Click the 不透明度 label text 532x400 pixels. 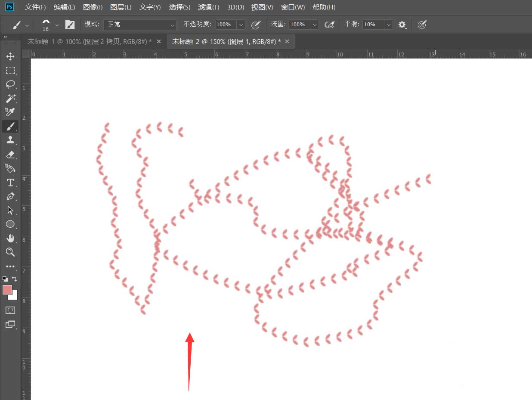click(198, 24)
